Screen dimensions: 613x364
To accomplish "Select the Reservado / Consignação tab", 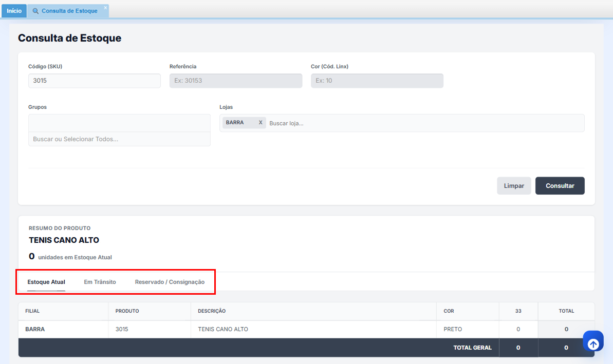I will (x=170, y=282).
